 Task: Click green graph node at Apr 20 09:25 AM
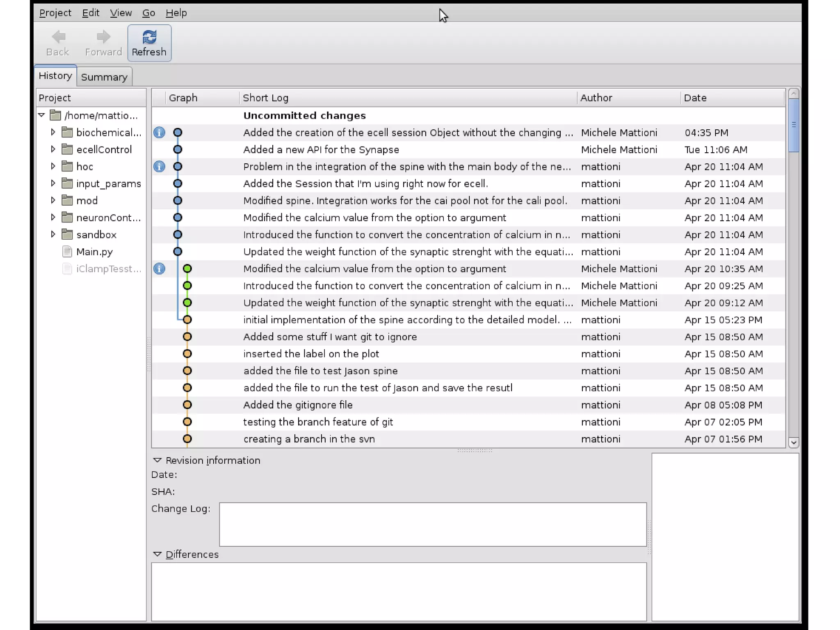pyautogui.click(x=187, y=286)
